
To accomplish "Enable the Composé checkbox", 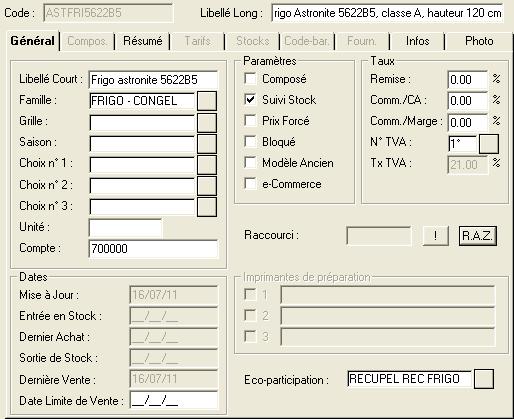I will 250,79.
